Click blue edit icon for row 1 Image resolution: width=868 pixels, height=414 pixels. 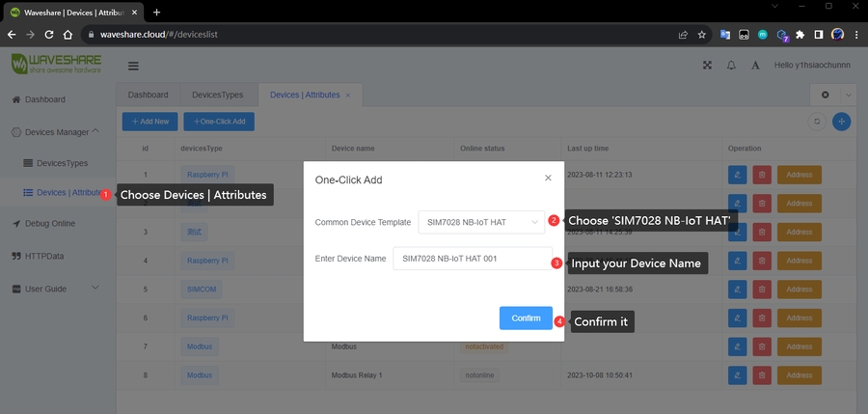tap(738, 175)
